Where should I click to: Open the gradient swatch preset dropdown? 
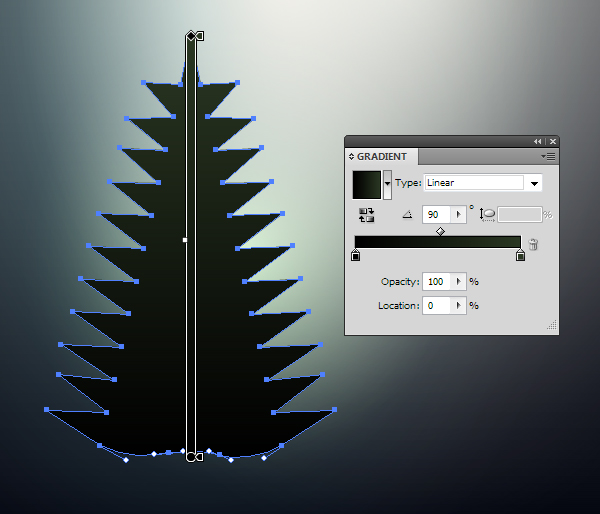[x=387, y=184]
